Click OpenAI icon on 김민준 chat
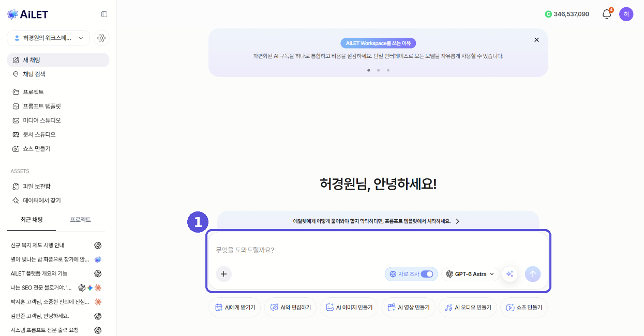644x336 pixels. coord(98,316)
